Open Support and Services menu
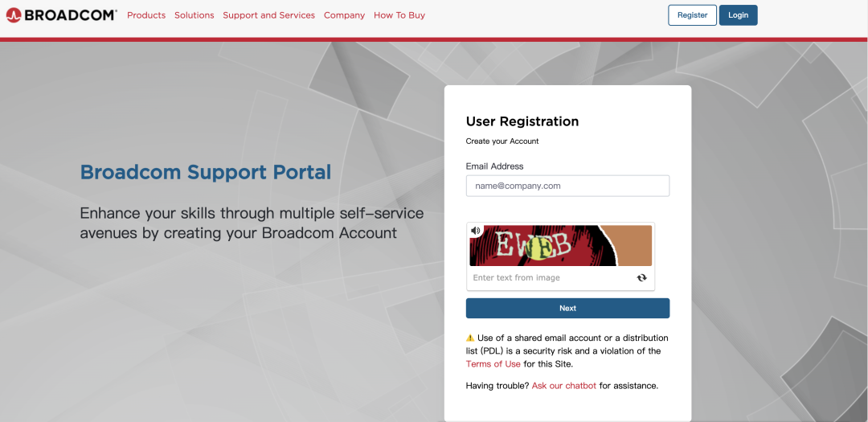Screen dimensions: 868x422 269,15
